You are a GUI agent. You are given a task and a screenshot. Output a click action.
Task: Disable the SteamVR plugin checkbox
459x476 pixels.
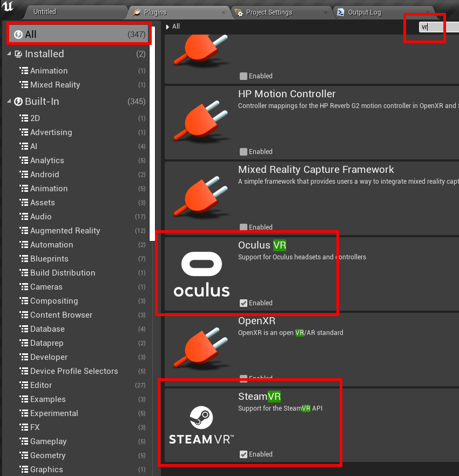pyautogui.click(x=244, y=454)
